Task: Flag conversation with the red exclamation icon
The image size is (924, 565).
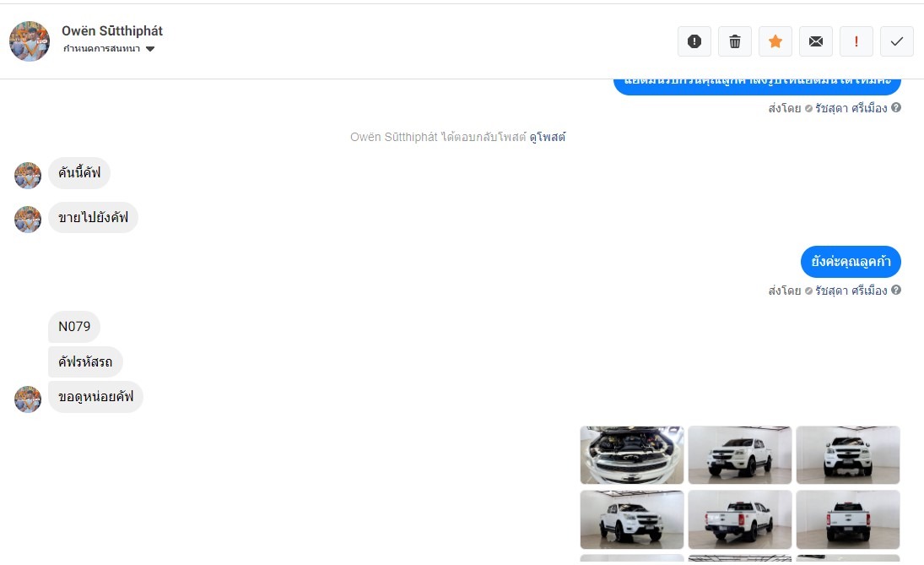Action: tap(856, 41)
